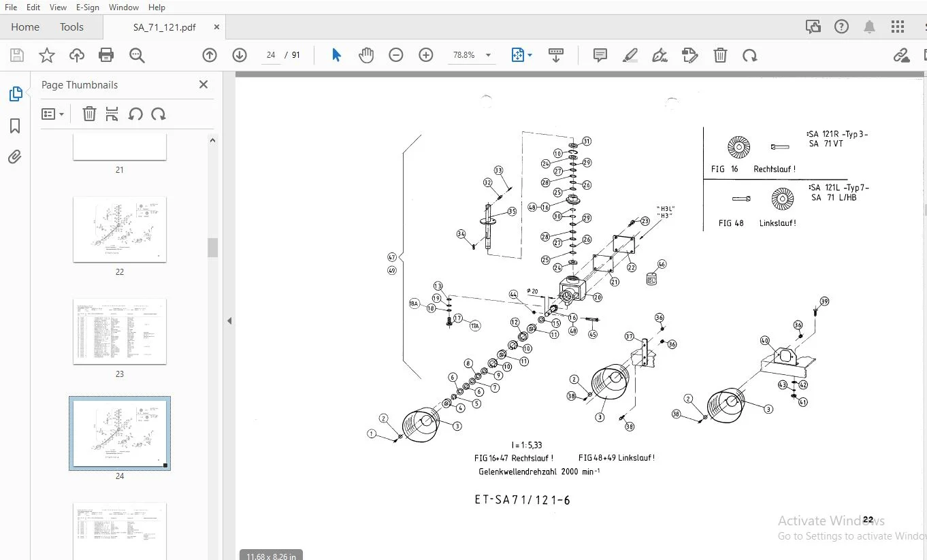
Task: Click the Save file icon
Action: tap(16, 56)
